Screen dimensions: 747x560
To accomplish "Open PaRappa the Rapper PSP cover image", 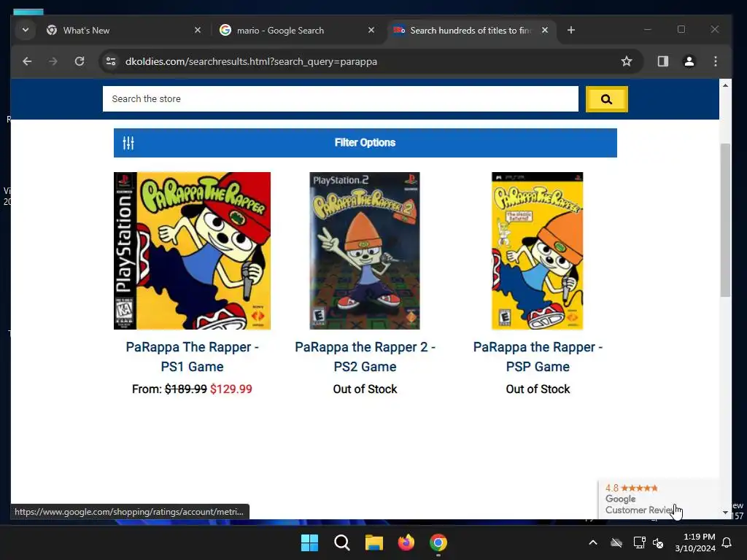I will coord(538,251).
